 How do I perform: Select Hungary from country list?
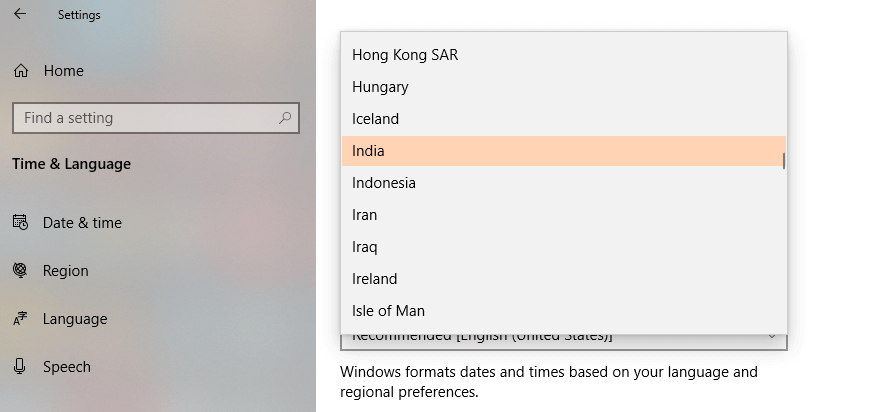563,87
